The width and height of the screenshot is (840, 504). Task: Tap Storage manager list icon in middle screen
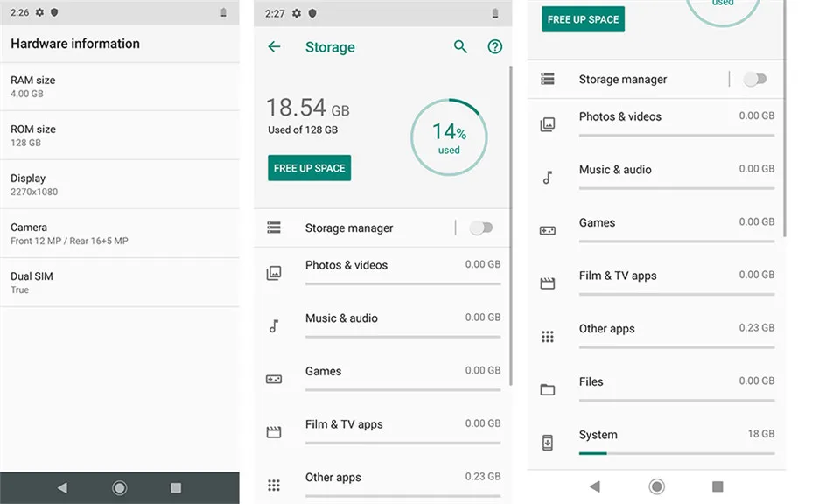pos(274,227)
